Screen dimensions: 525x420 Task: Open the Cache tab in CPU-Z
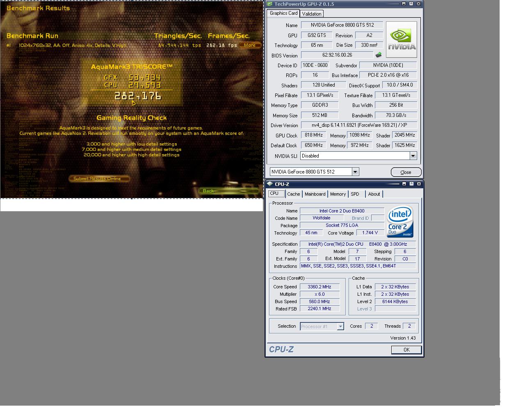click(x=293, y=194)
